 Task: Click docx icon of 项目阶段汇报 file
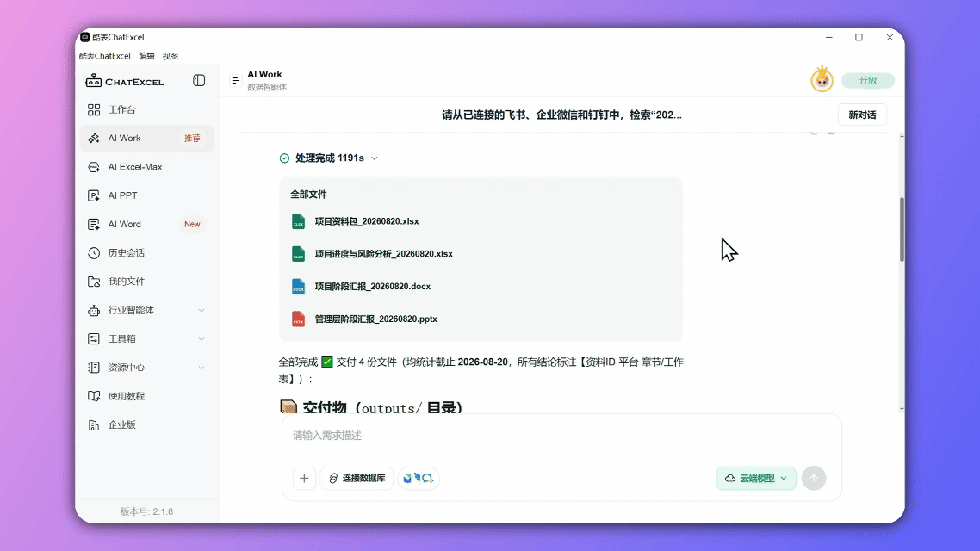[298, 286]
